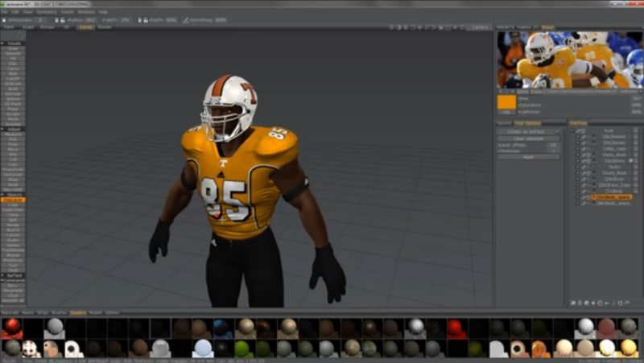This screenshot has width=644, height=363.
Task: Collapse the Objects tool group
Action: pyautogui.click(x=2, y=195)
